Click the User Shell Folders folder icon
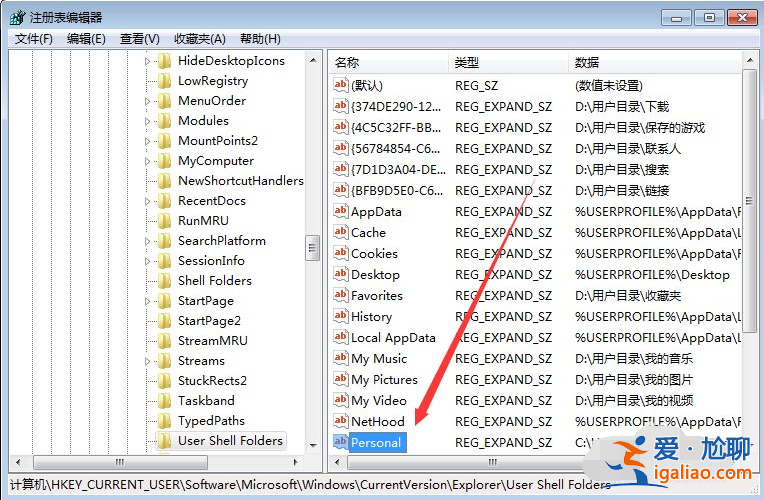Viewport: 764px width, 500px height. [x=165, y=441]
